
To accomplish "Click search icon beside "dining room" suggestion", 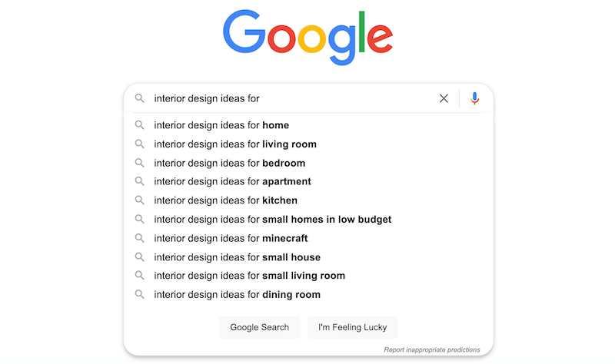I will [x=140, y=295].
